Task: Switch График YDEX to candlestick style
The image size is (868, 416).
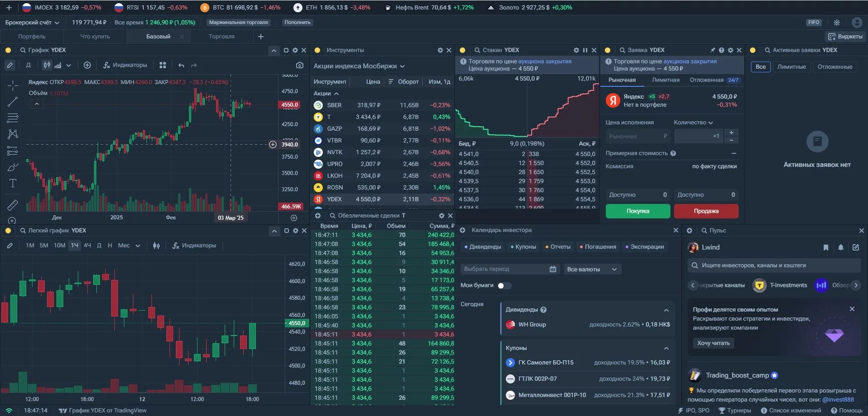Action: click(47, 65)
